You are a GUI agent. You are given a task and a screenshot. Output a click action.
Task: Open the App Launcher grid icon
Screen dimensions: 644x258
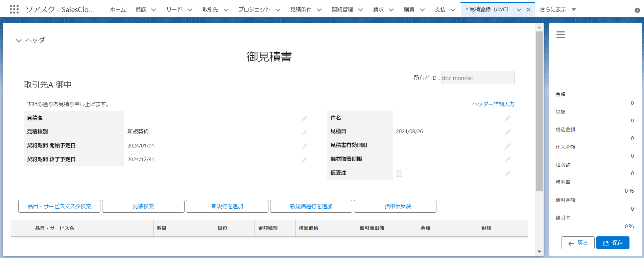point(14,9)
